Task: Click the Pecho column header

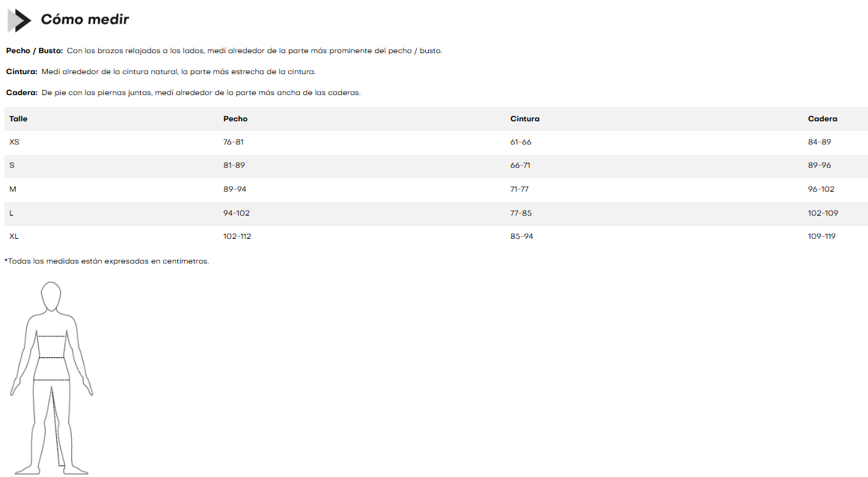Action: coord(235,119)
